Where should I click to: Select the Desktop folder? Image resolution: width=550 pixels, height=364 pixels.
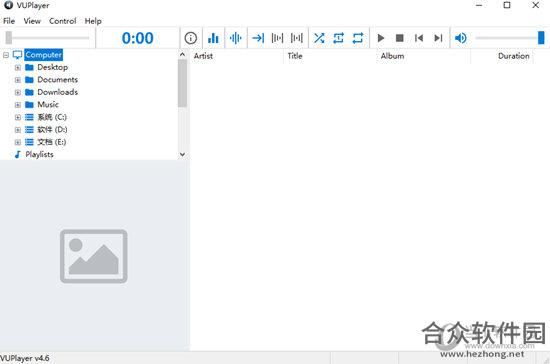click(53, 67)
